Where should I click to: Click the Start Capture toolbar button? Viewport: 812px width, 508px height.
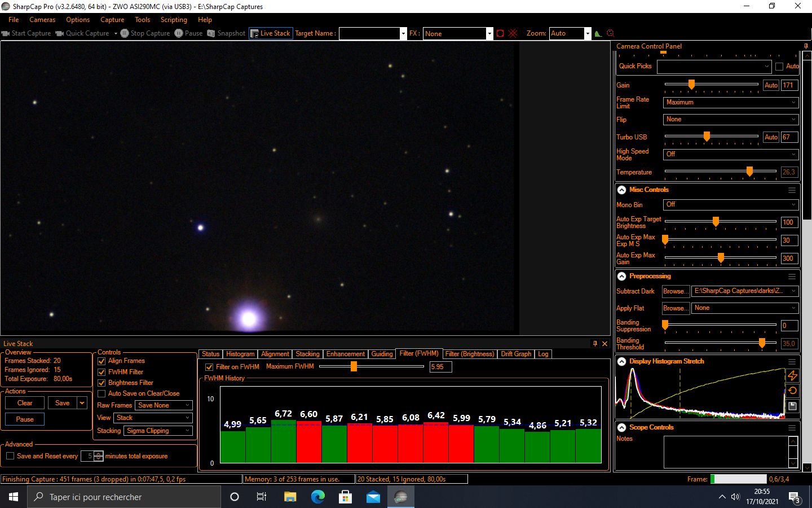coord(27,33)
